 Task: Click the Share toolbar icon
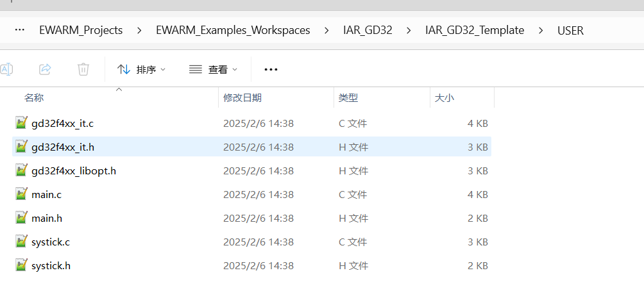tap(45, 69)
